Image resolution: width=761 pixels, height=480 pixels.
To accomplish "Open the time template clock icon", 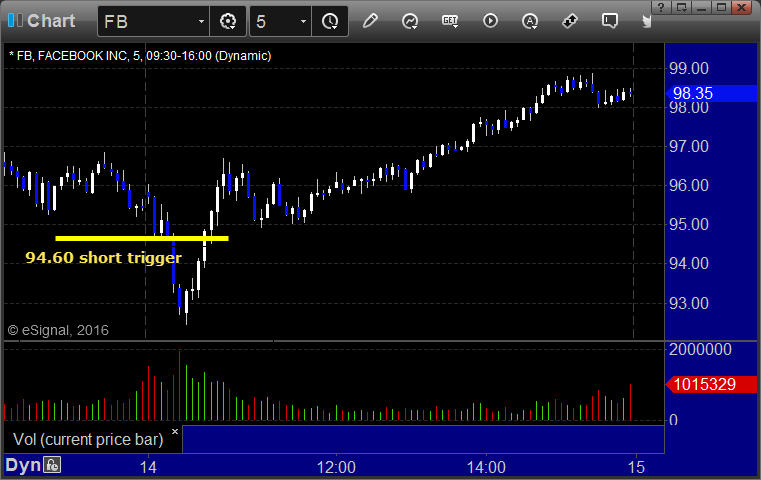I will click(x=330, y=21).
